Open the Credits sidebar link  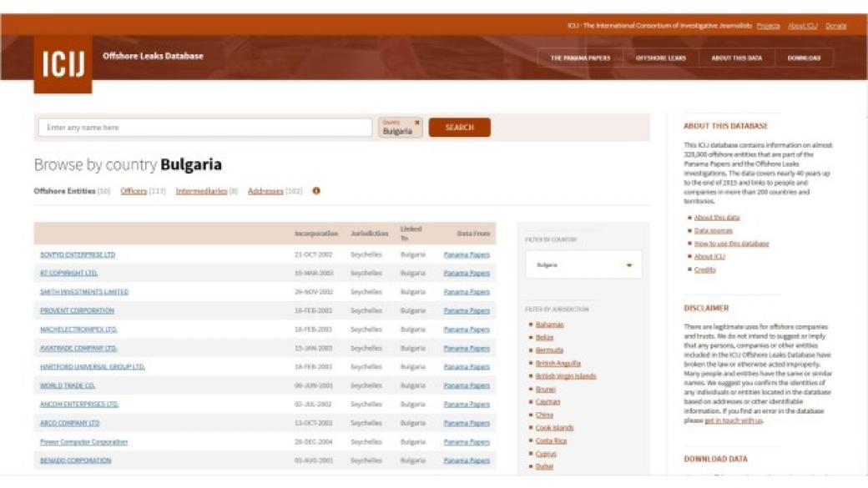704,270
